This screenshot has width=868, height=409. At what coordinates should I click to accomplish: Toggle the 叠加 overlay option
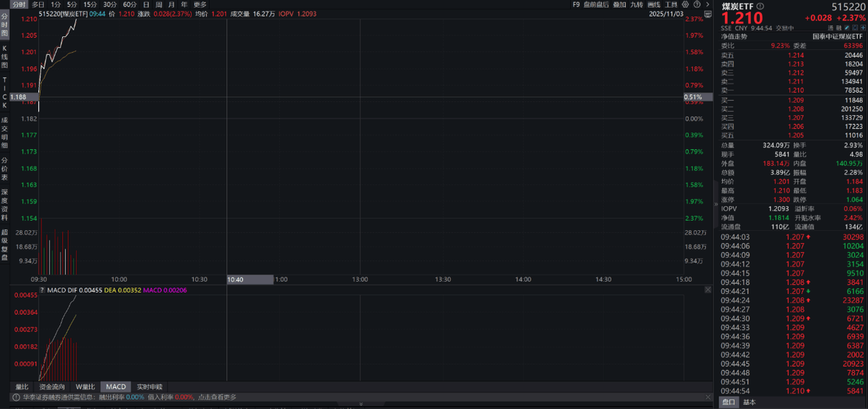(619, 4)
